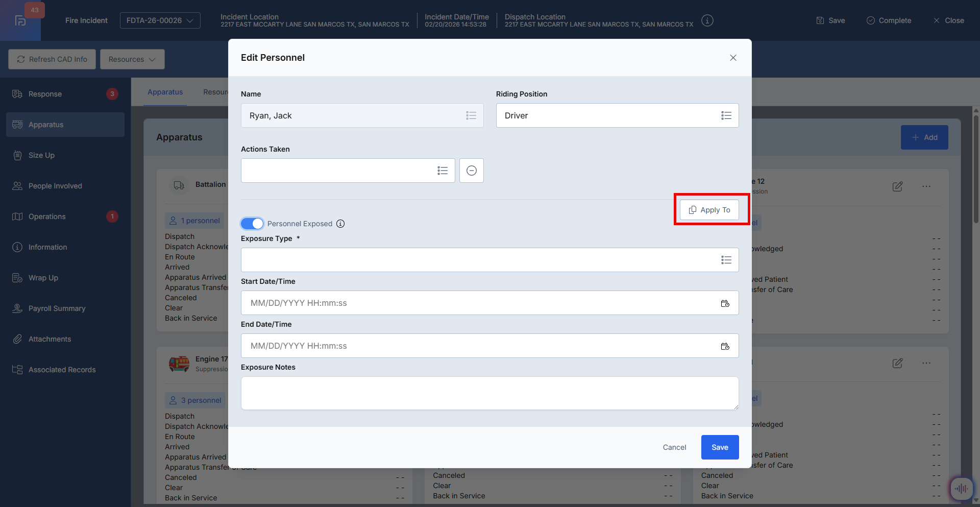Switch to the Apparatus tab
The height and width of the screenshot is (507, 980).
point(165,92)
